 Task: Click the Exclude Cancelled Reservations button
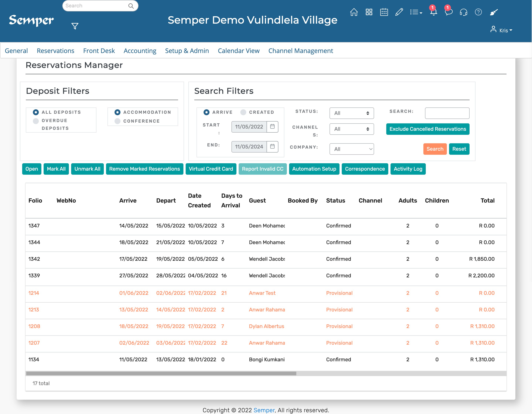click(x=427, y=129)
